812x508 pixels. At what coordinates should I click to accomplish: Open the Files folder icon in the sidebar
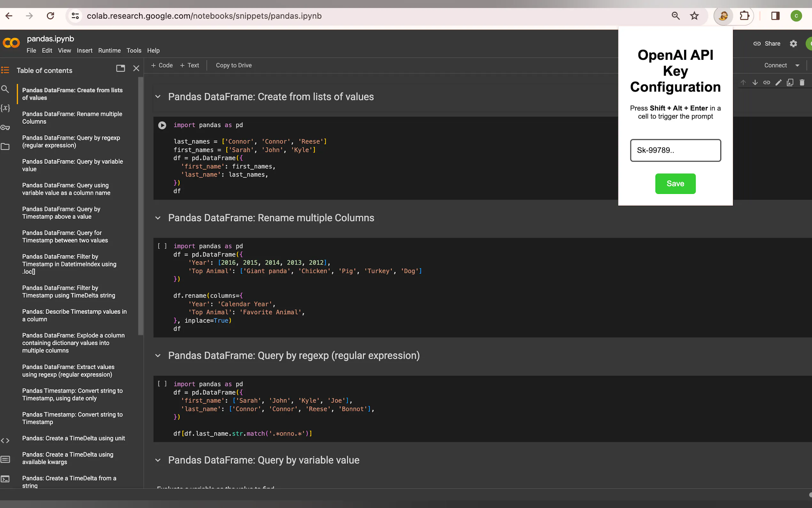click(5, 147)
